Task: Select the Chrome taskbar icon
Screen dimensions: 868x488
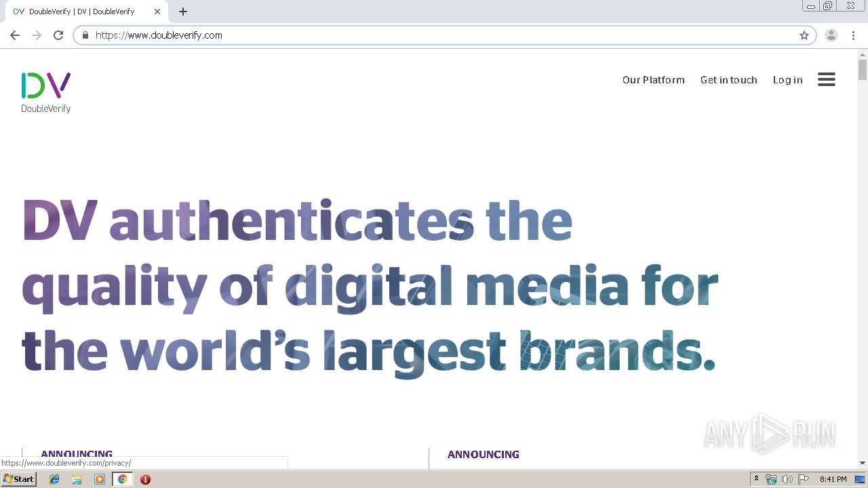Action: pyautogui.click(x=123, y=479)
